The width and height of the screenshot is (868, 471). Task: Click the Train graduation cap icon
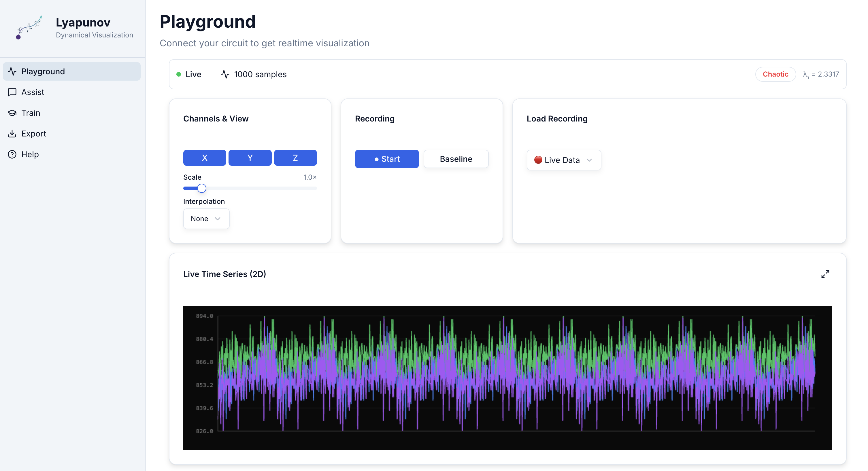point(12,113)
